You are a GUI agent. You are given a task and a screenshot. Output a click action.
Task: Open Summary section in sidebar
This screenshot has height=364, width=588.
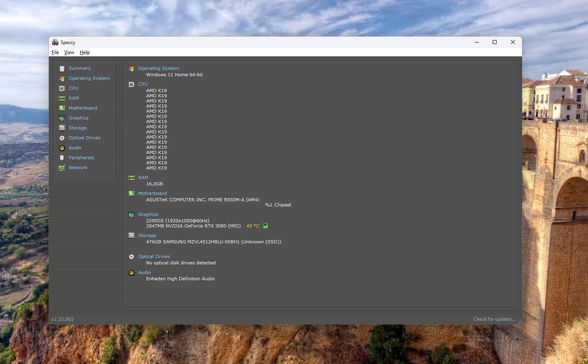click(80, 69)
